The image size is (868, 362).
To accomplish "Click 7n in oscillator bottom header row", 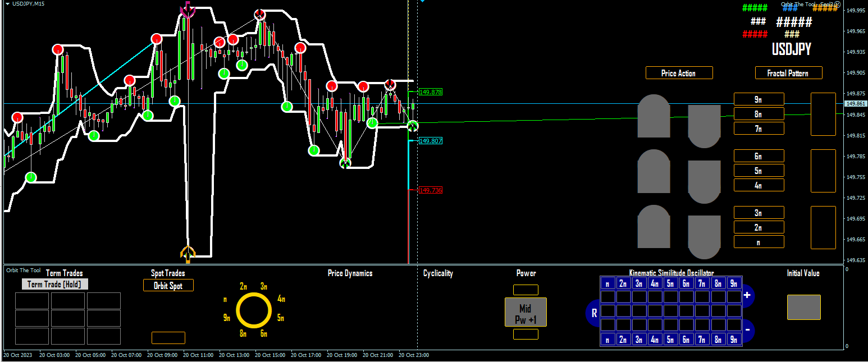I will 702,339.
